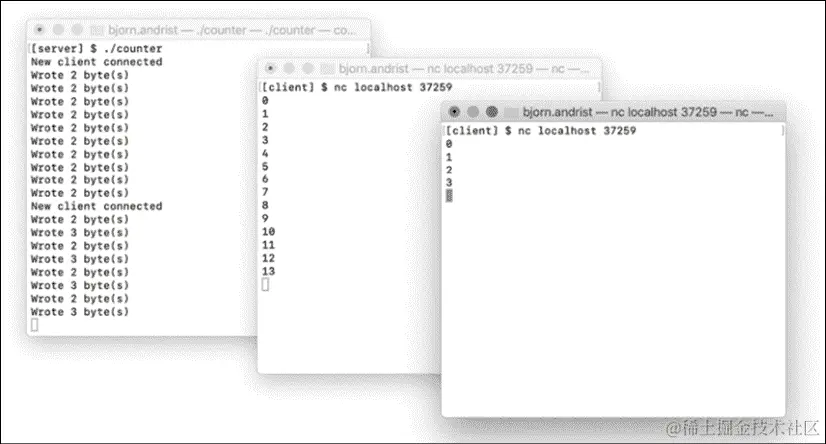Minimize the inactive nc client window showing 13
This screenshot has width=826, height=444.
[x=289, y=68]
